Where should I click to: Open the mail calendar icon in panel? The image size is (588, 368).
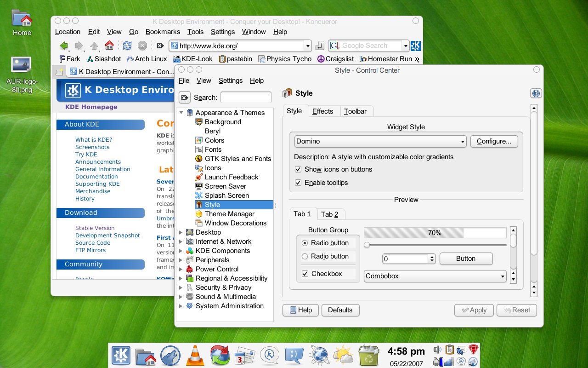[x=245, y=356]
